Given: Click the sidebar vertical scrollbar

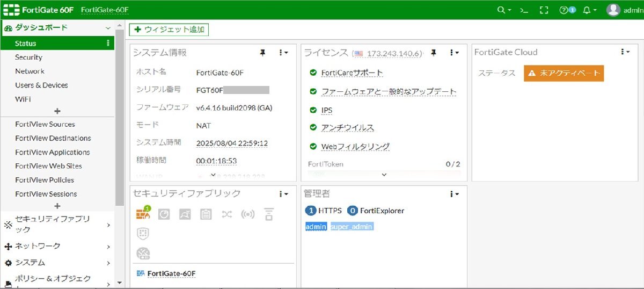Looking at the screenshot, I should click(119, 118).
